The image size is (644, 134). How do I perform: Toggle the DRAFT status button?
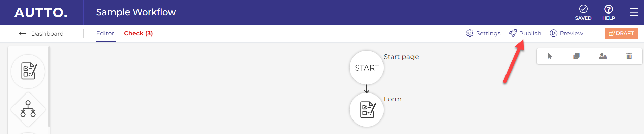tap(621, 33)
